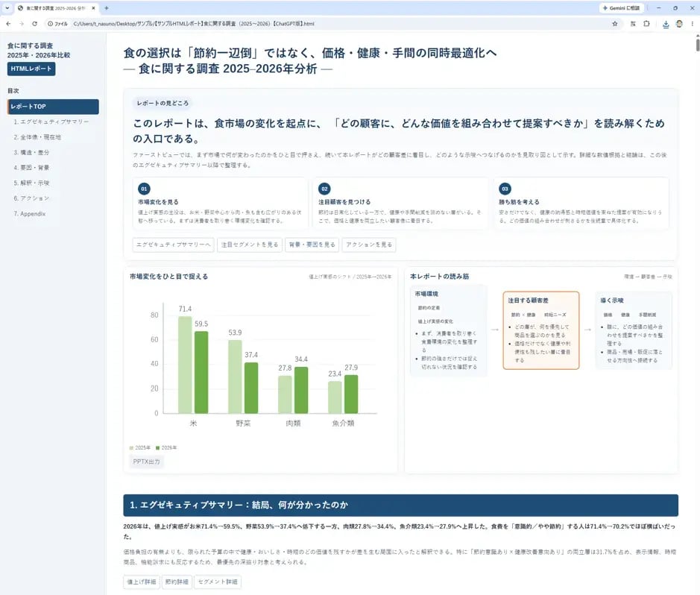Reload the current report page
The width and height of the screenshot is (700, 595).
point(34,24)
